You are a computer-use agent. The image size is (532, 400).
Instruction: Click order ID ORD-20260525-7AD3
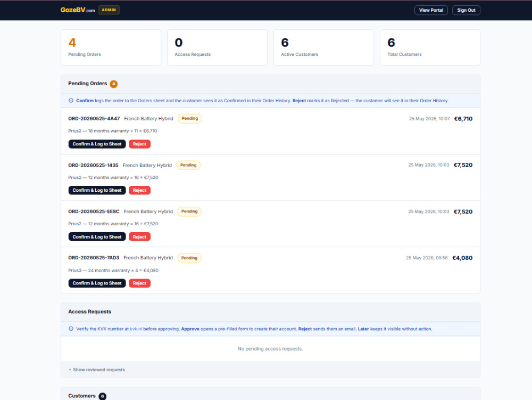pyautogui.click(x=94, y=258)
